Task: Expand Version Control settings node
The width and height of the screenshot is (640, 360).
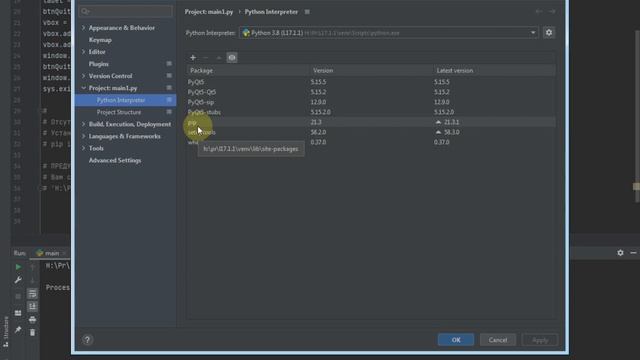Action: coord(84,76)
